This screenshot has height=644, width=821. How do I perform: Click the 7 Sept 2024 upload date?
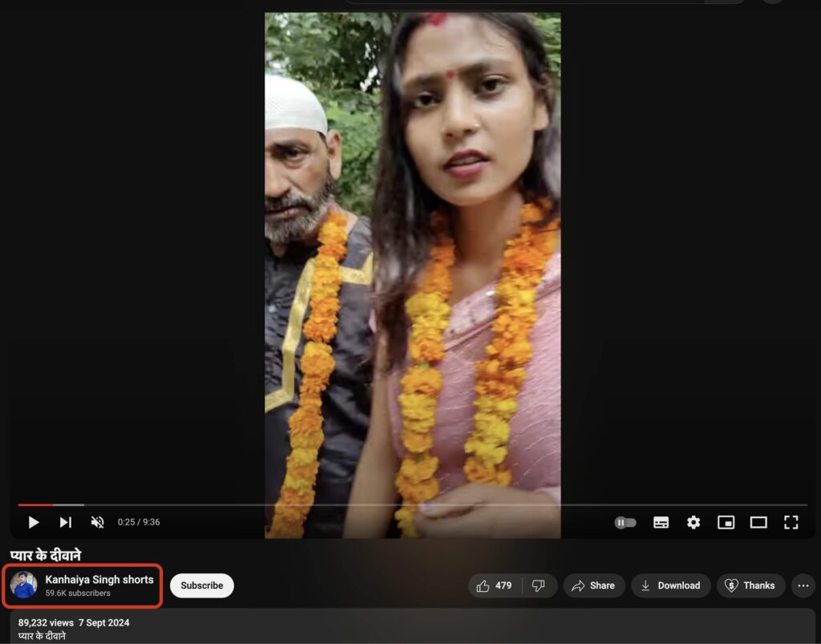(103, 622)
